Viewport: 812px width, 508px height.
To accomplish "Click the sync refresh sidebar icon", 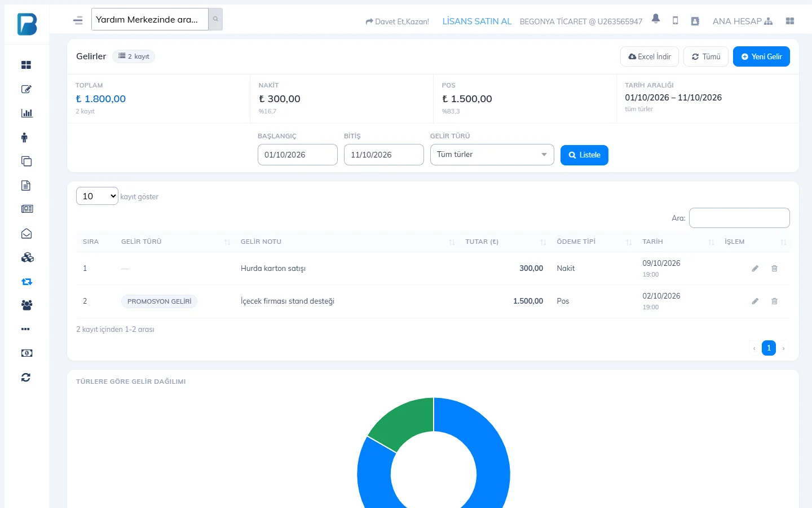I will pyautogui.click(x=26, y=377).
